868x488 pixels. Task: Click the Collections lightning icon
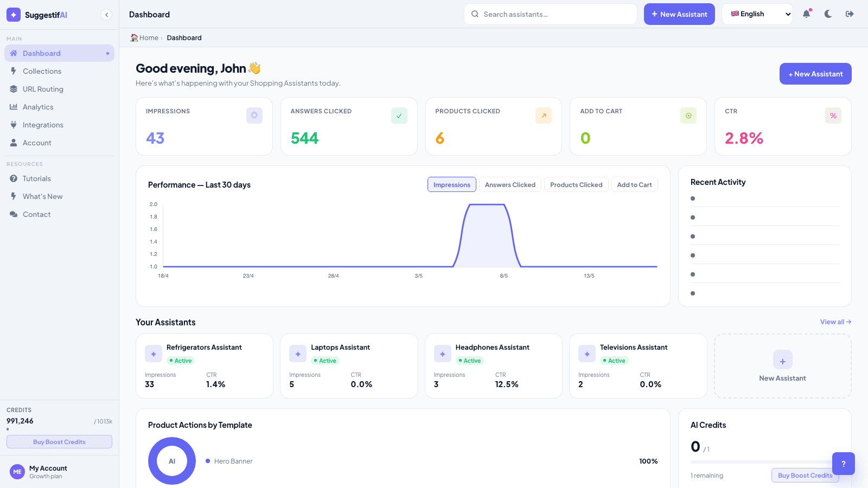[14, 71]
